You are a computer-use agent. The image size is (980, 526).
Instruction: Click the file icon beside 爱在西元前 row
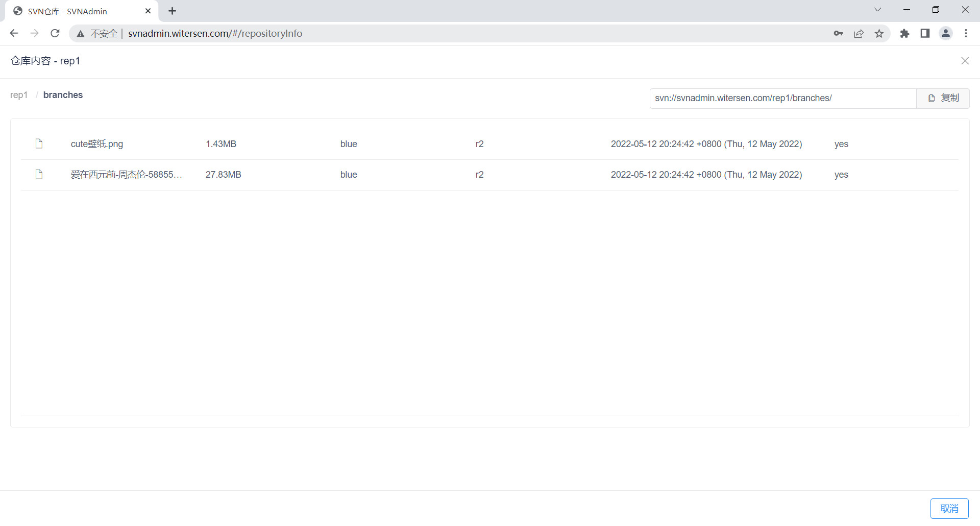point(39,174)
